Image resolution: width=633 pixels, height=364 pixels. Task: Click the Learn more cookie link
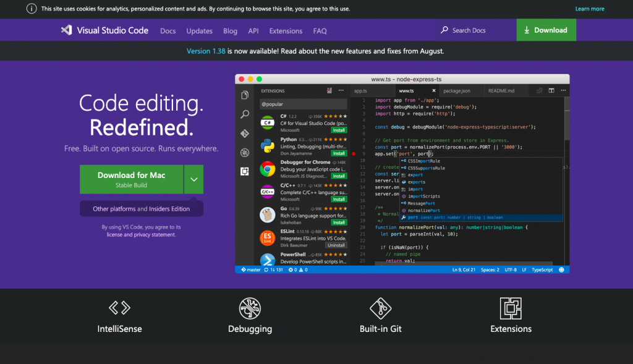coord(589,9)
